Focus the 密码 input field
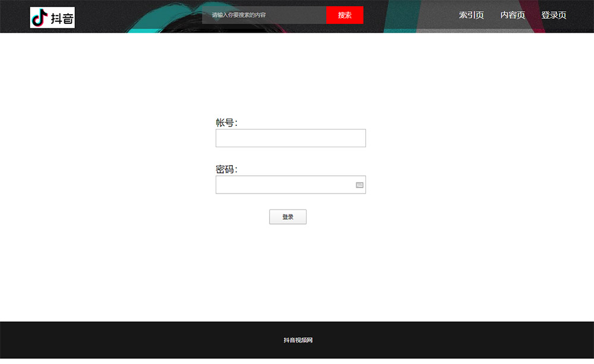 290,185
